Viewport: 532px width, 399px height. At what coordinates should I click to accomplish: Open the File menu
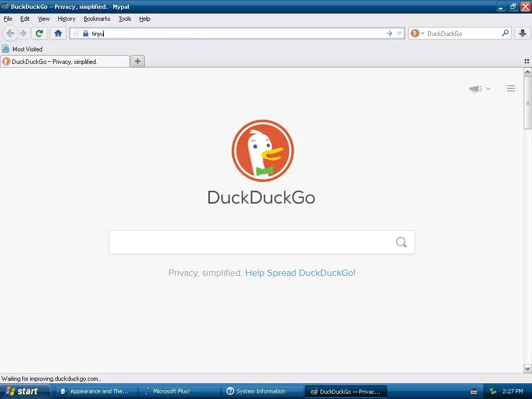pos(8,19)
